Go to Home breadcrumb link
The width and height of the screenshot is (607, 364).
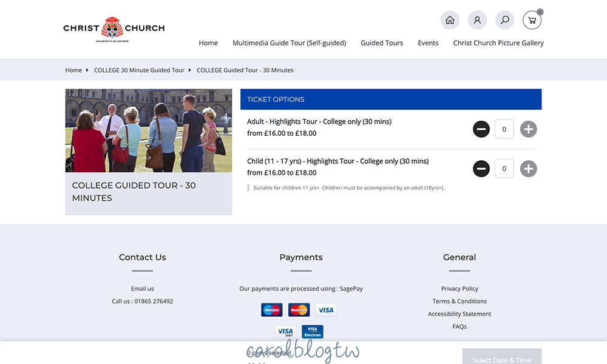[x=73, y=70]
